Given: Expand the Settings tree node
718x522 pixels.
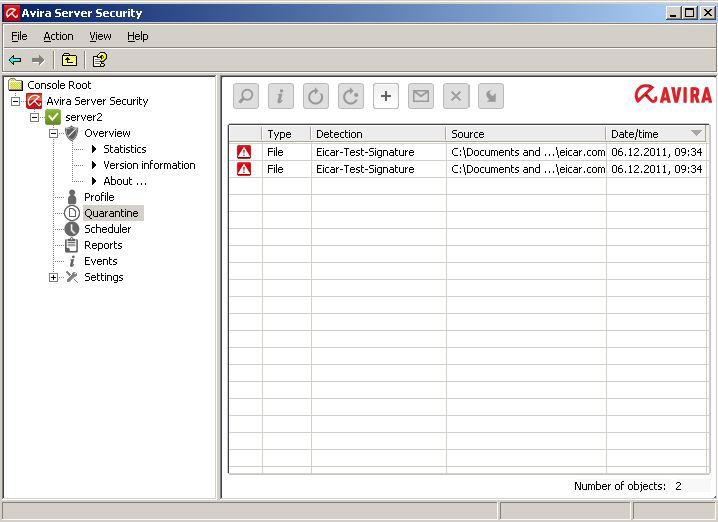Looking at the screenshot, I should point(54,277).
